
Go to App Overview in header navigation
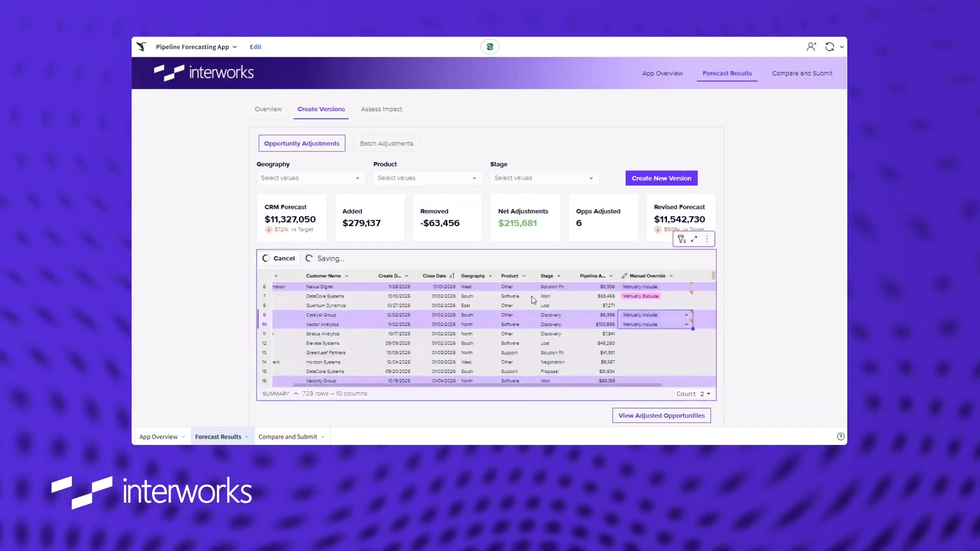pos(663,73)
